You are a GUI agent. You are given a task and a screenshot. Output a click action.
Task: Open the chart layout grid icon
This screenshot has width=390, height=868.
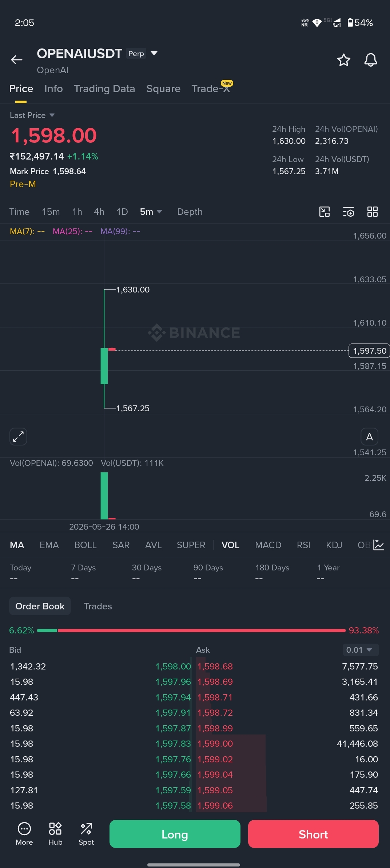click(x=373, y=212)
